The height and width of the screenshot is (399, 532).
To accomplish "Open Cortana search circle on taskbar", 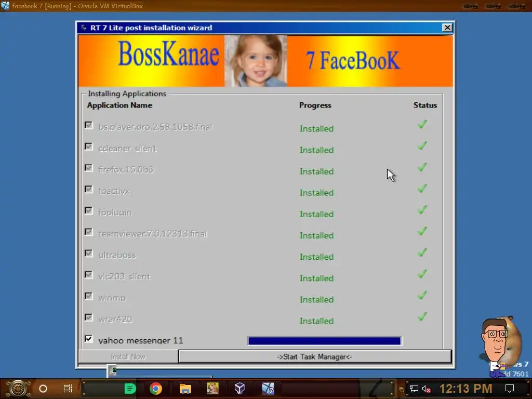I will coord(43,389).
